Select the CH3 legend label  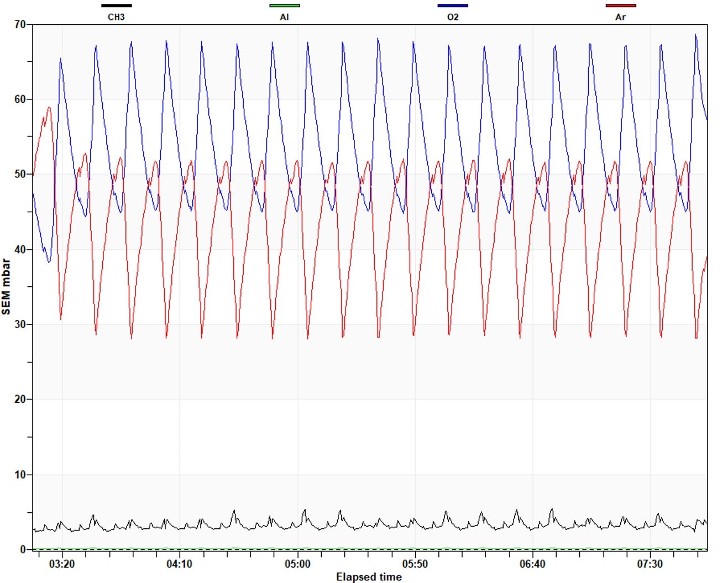[x=116, y=17]
